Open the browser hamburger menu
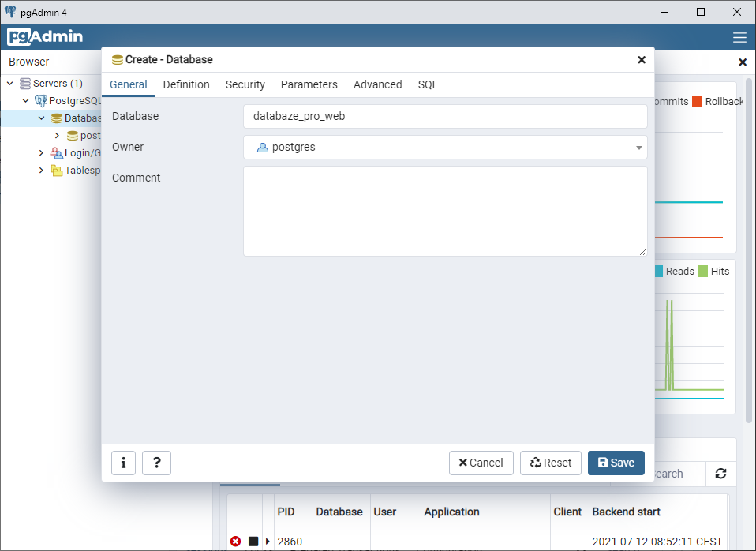 [x=739, y=37]
